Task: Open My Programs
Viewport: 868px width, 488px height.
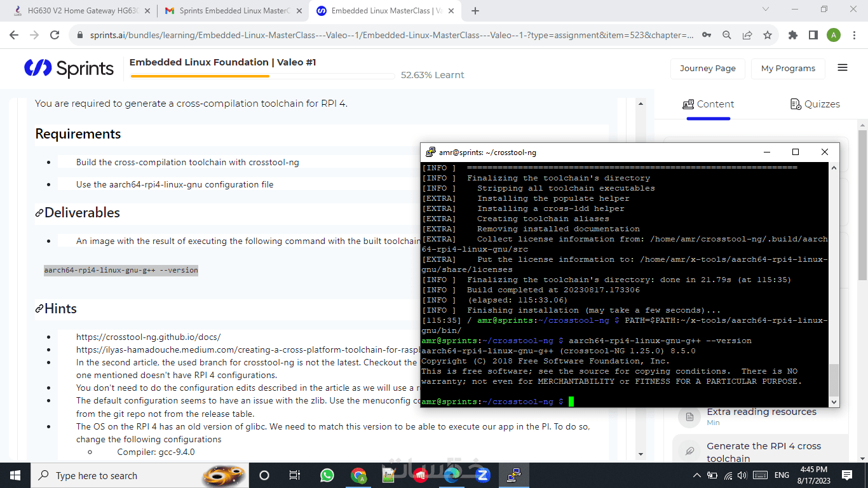Action: tap(788, 69)
